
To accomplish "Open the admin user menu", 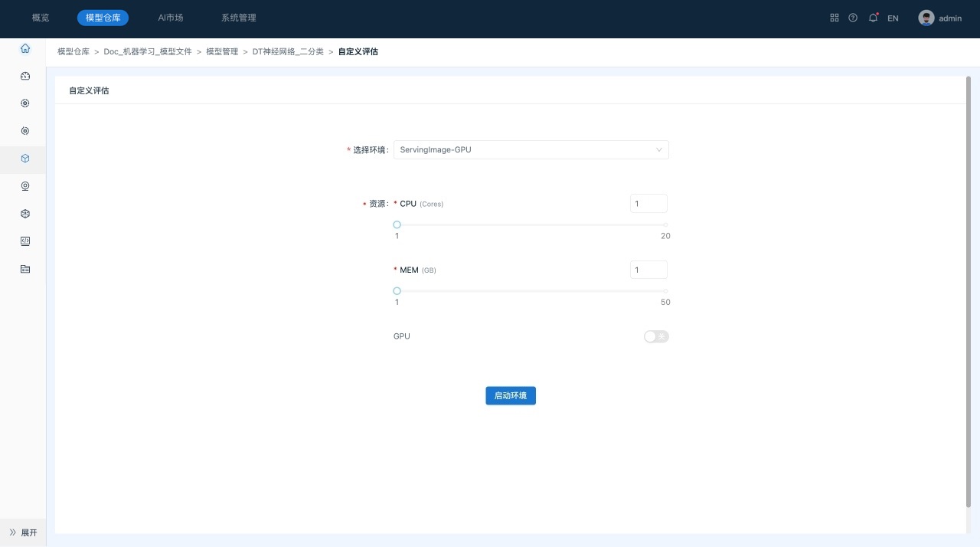I will 940,18.
